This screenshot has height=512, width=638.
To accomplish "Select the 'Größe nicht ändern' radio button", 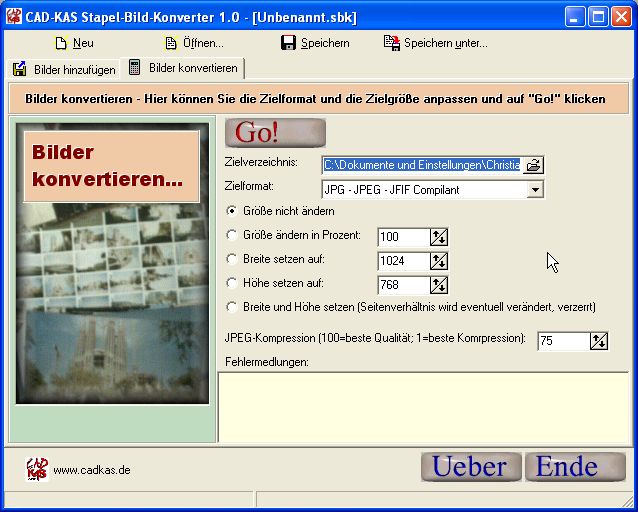I will (233, 211).
